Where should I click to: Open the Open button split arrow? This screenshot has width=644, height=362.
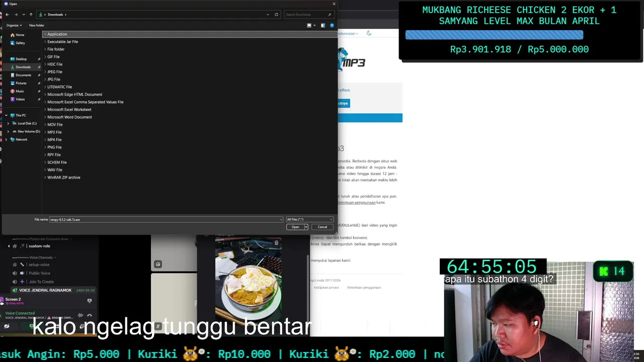[x=306, y=227]
